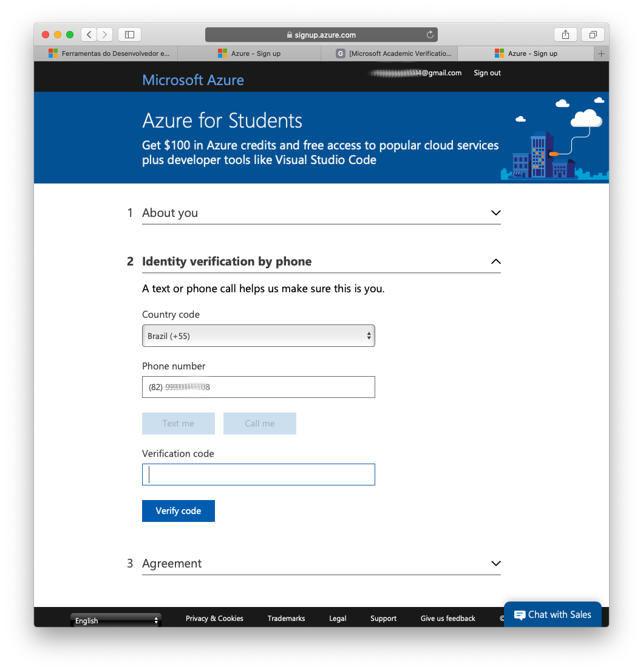
Task: Reload the page from the address bar
Action: pos(430,35)
